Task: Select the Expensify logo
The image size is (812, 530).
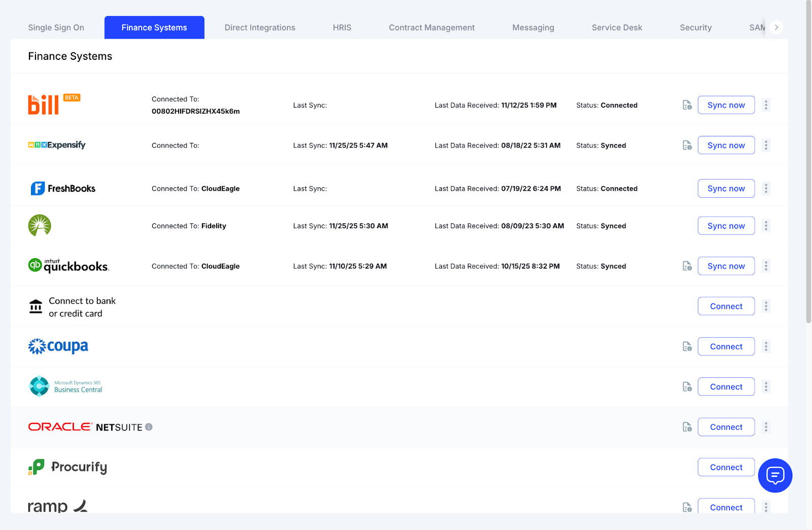Action: [56, 145]
